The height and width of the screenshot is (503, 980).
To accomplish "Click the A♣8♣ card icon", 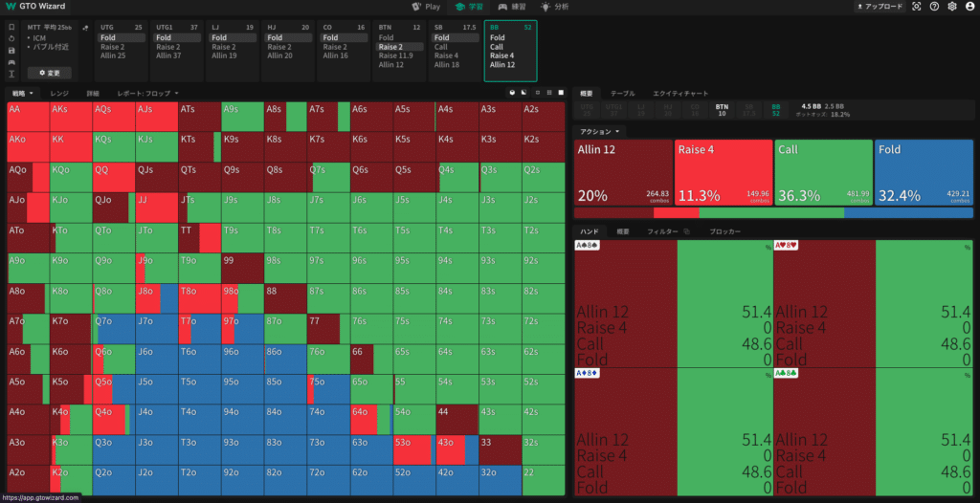I will click(787, 373).
